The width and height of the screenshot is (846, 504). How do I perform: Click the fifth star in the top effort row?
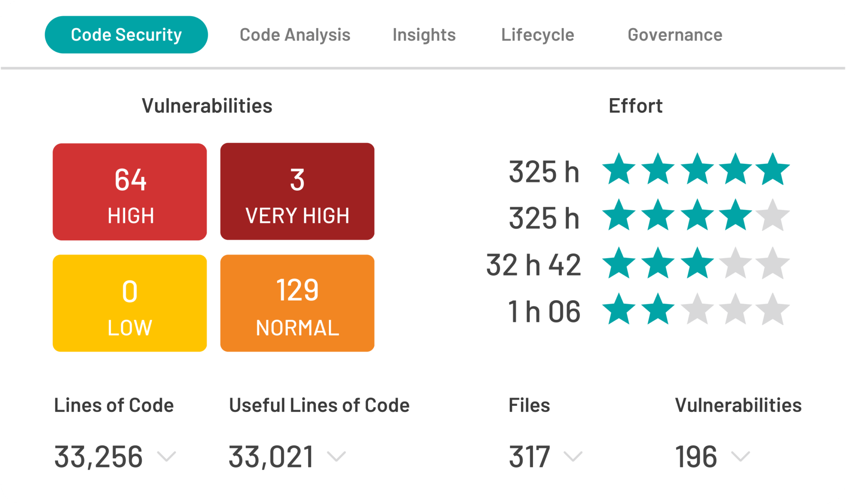772,170
